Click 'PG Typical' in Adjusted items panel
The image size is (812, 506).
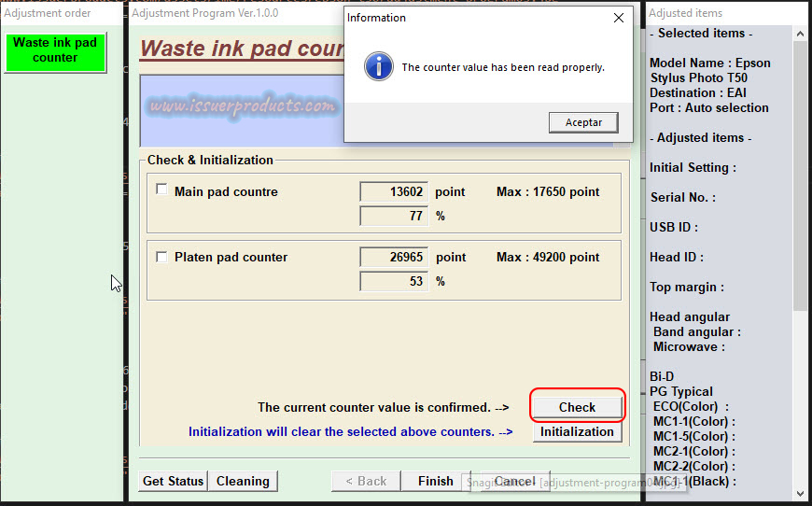click(681, 391)
